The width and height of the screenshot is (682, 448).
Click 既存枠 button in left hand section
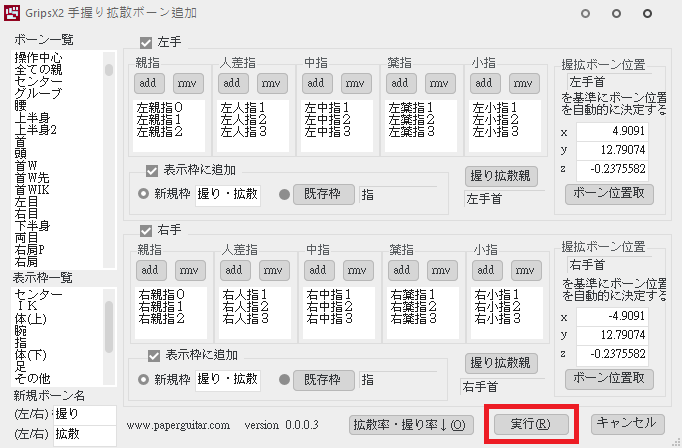click(x=324, y=194)
